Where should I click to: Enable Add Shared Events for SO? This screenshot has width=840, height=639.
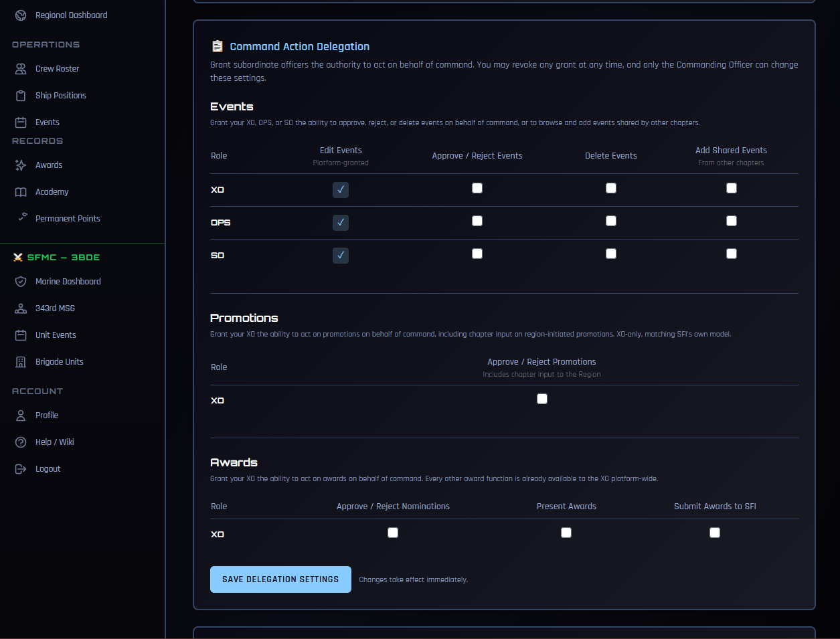coord(732,254)
